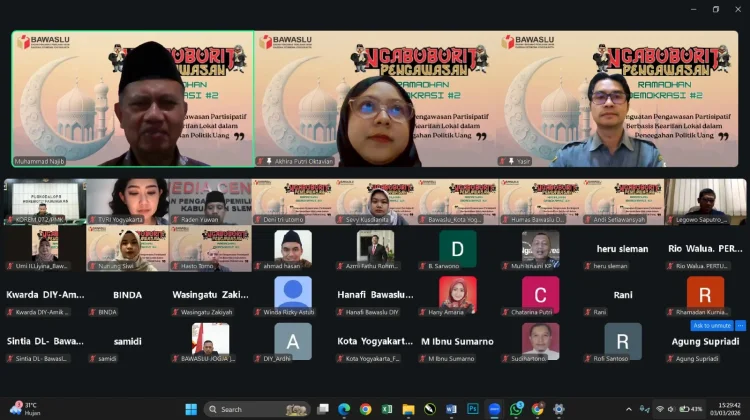Select Yasir's pinned video

(x=618, y=99)
